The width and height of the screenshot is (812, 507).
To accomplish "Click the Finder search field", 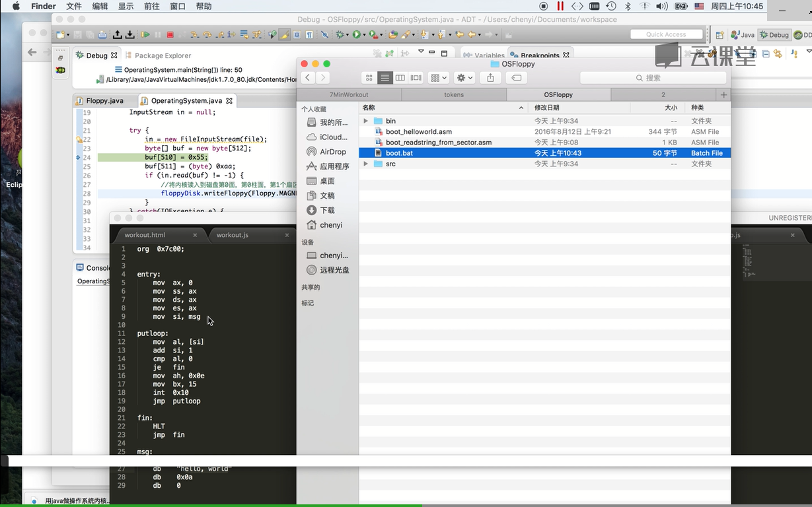I will pyautogui.click(x=652, y=78).
